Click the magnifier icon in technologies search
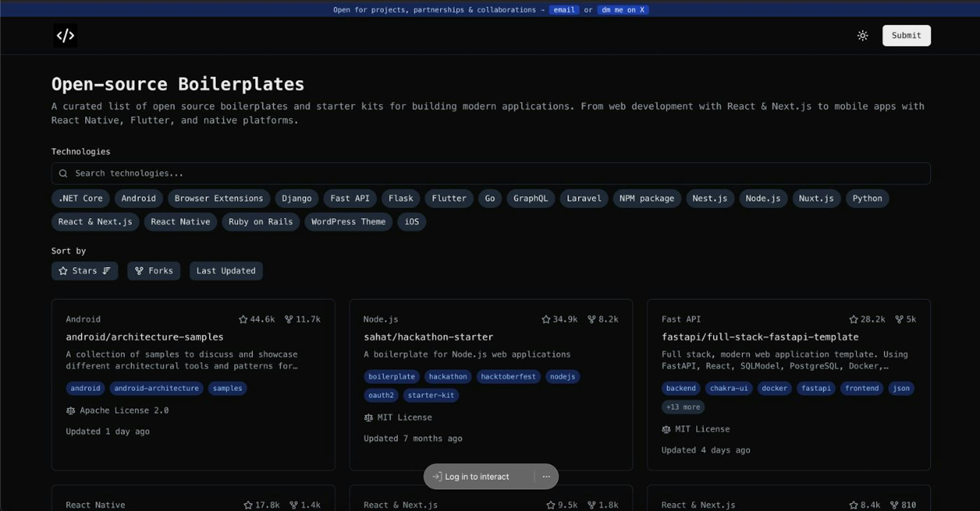 point(63,174)
